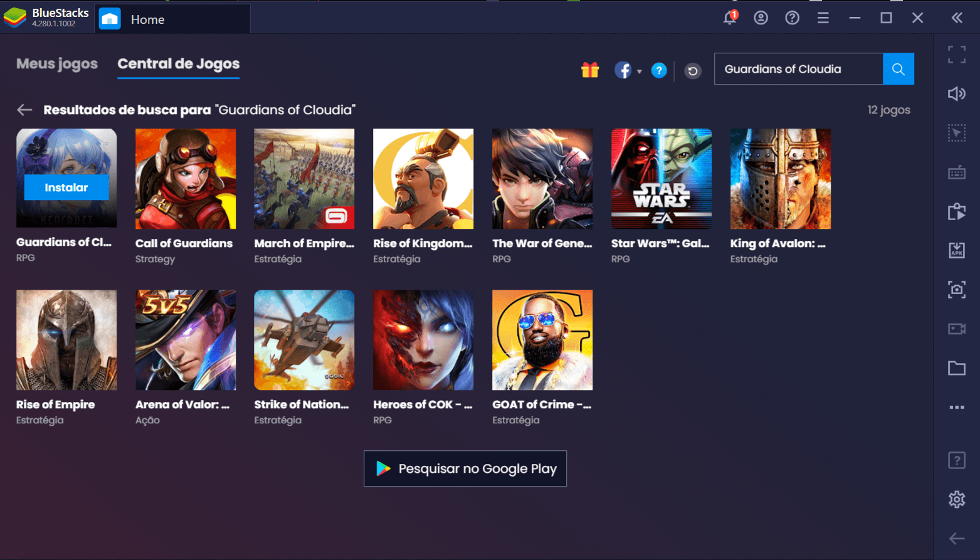The width and height of the screenshot is (980, 560).
Task: Open the Arena of Valor thumbnail
Action: pyautogui.click(x=186, y=340)
